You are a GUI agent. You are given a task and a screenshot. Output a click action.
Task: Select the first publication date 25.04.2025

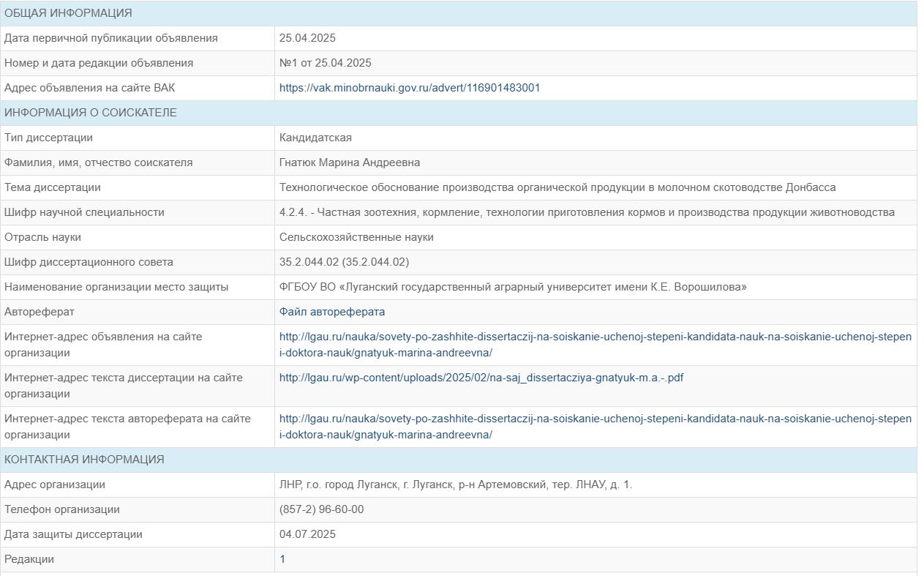click(x=307, y=38)
